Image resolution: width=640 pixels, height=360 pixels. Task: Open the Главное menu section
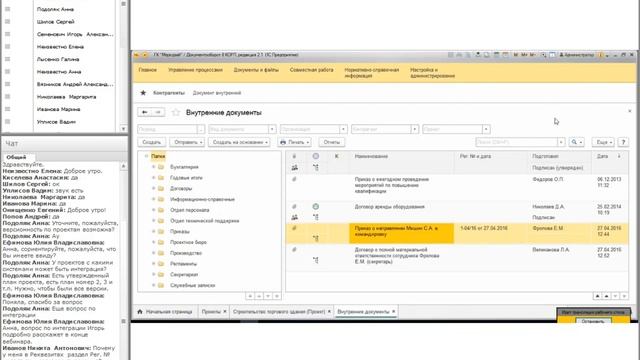[147, 70]
